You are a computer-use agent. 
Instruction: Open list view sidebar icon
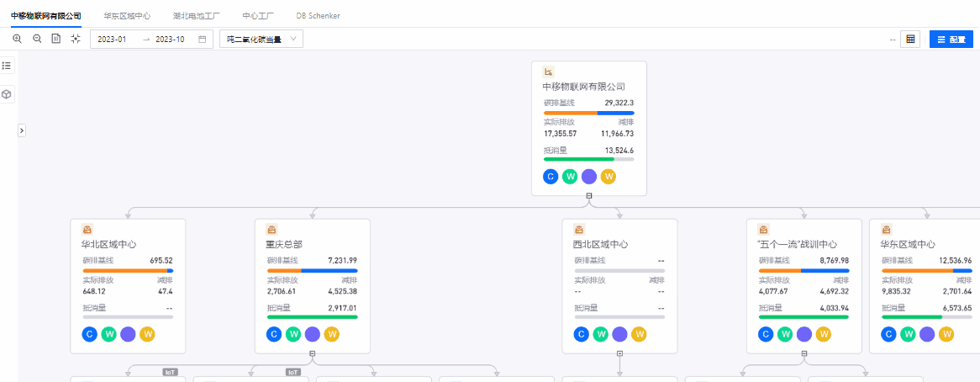6,65
